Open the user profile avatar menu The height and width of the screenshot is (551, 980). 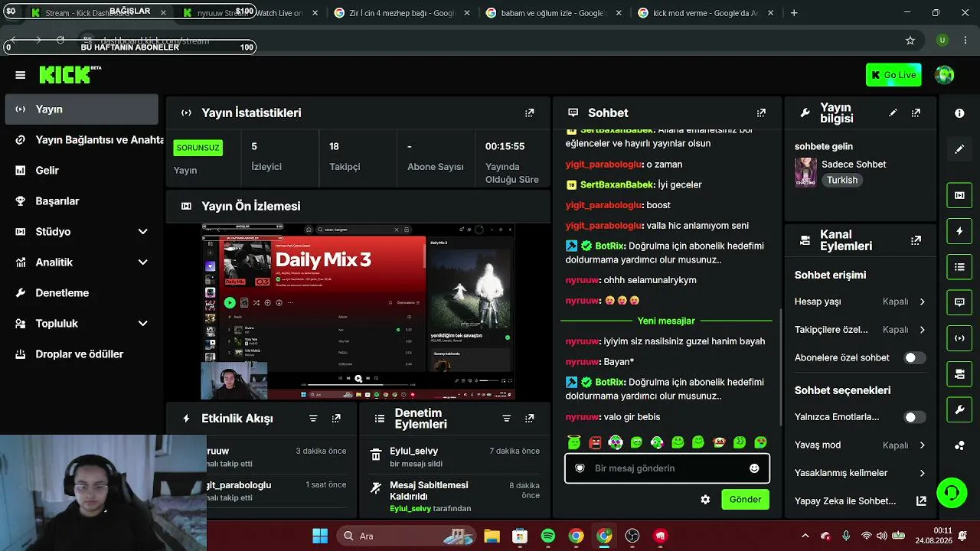coord(944,75)
